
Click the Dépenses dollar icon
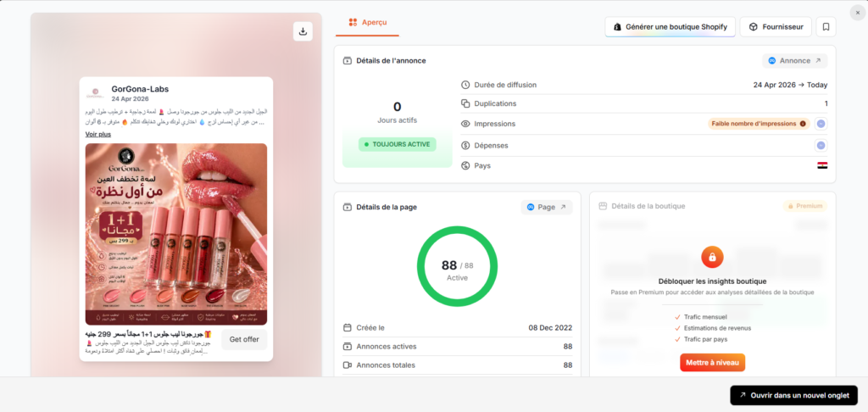click(465, 145)
